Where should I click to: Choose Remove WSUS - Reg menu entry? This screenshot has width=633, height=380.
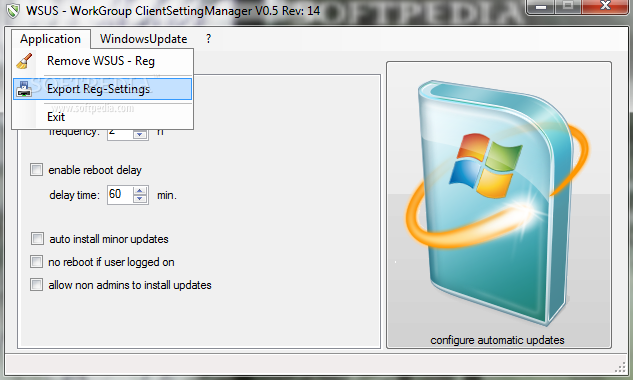pos(103,61)
